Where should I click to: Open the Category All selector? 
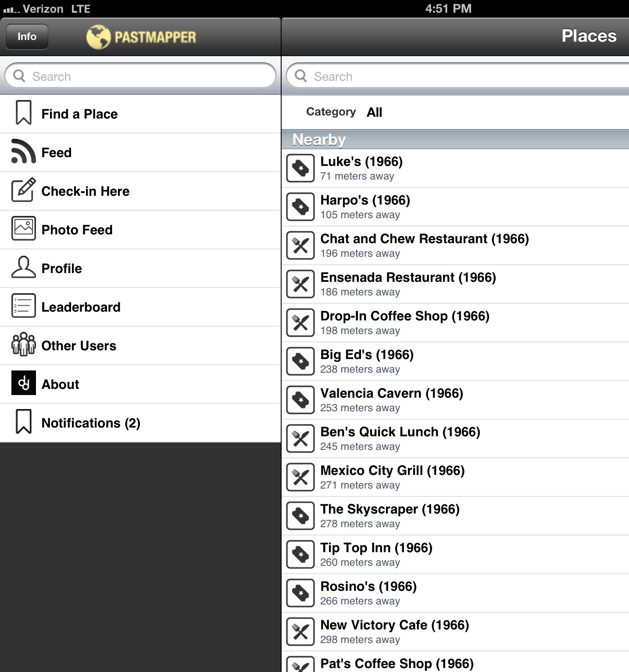[x=455, y=112]
